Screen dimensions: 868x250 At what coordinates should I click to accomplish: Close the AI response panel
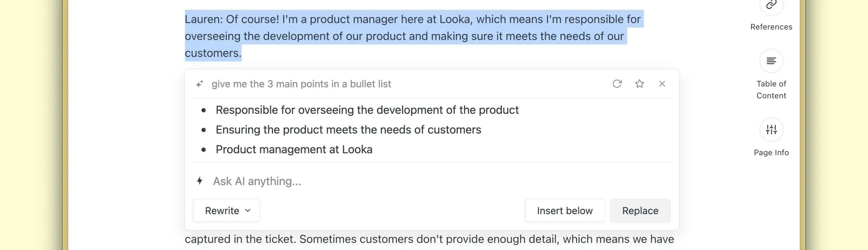tap(662, 84)
